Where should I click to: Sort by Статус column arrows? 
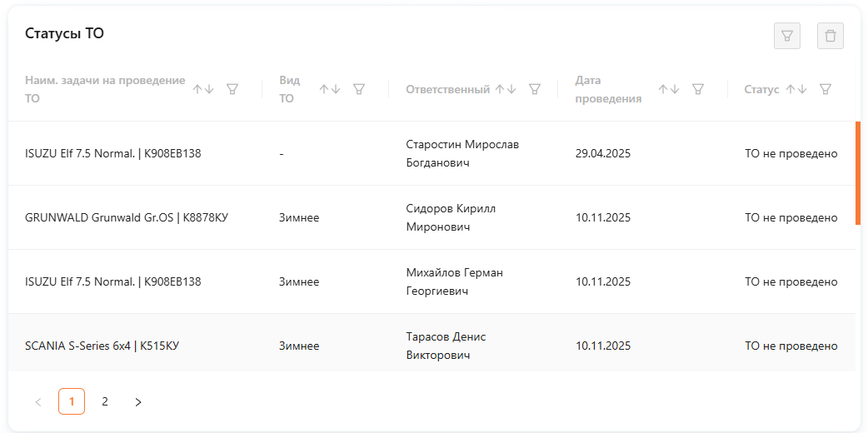coord(796,89)
